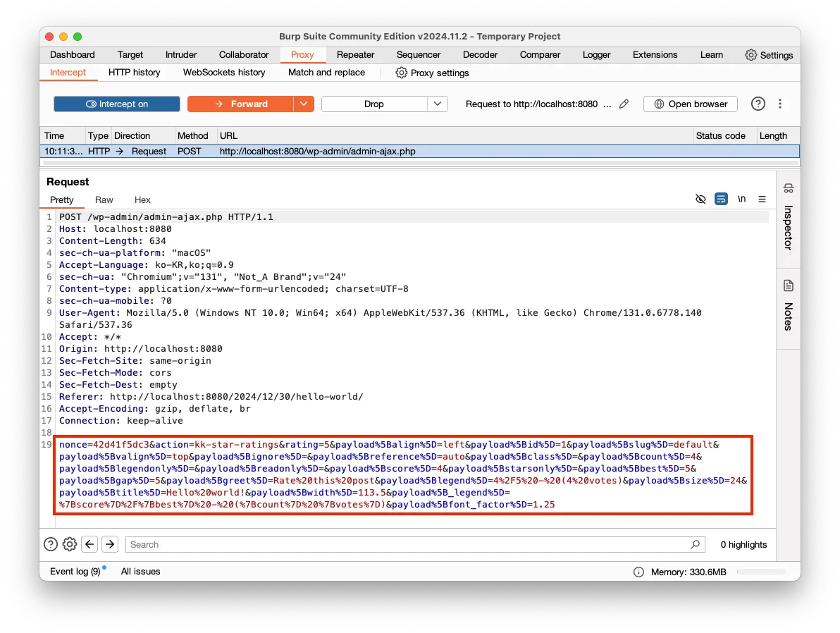The width and height of the screenshot is (840, 633).
Task: Toggle the hide non-printable eye icon
Action: click(700, 199)
